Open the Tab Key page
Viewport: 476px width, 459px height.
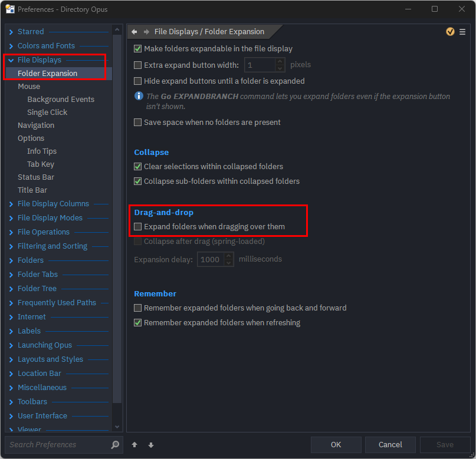(x=41, y=164)
